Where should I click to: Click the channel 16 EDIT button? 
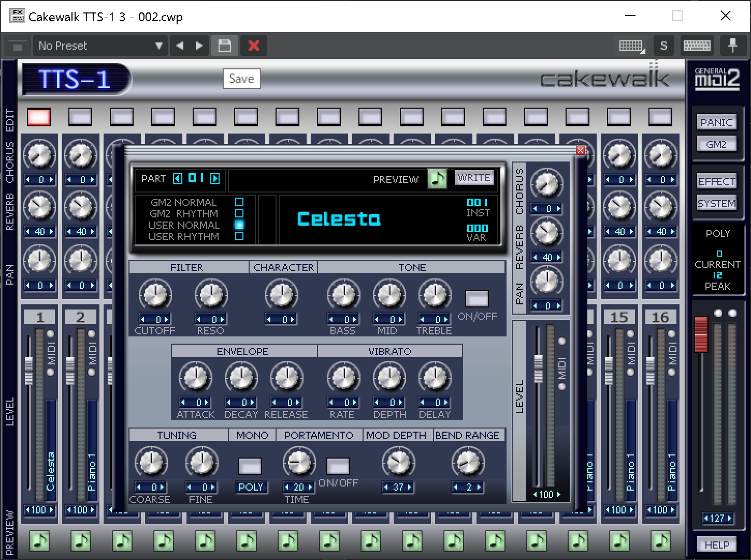660,117
